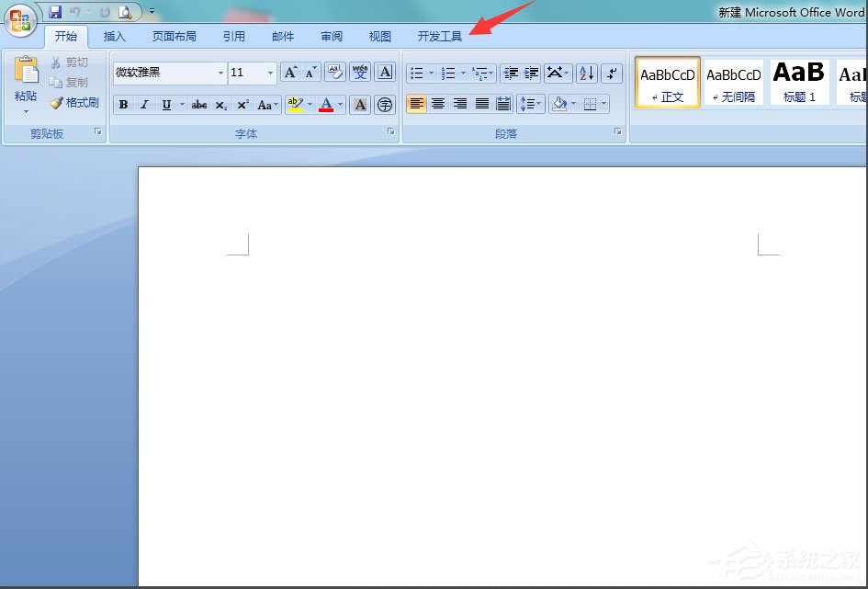Image resolution: width=868 pixels, height=589 pixels.
Task: Click the superscript icon
Action: [x=242, y=104]
